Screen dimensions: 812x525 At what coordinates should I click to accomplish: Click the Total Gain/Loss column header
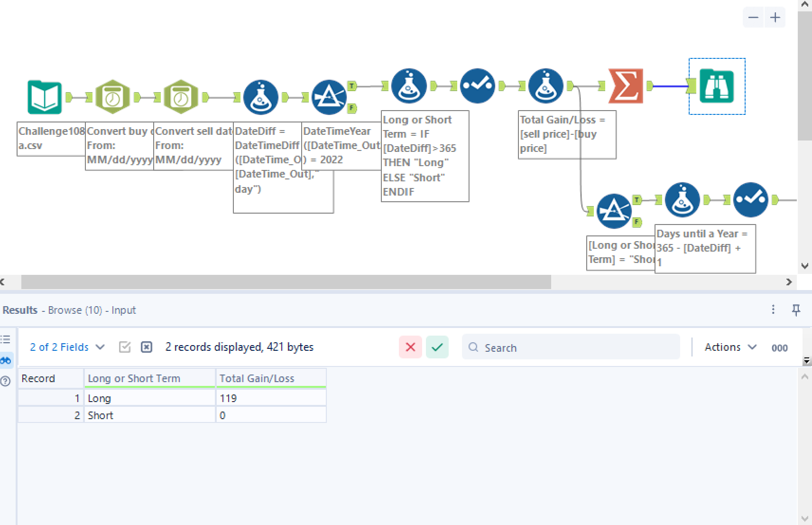click(x=271, y=378)
